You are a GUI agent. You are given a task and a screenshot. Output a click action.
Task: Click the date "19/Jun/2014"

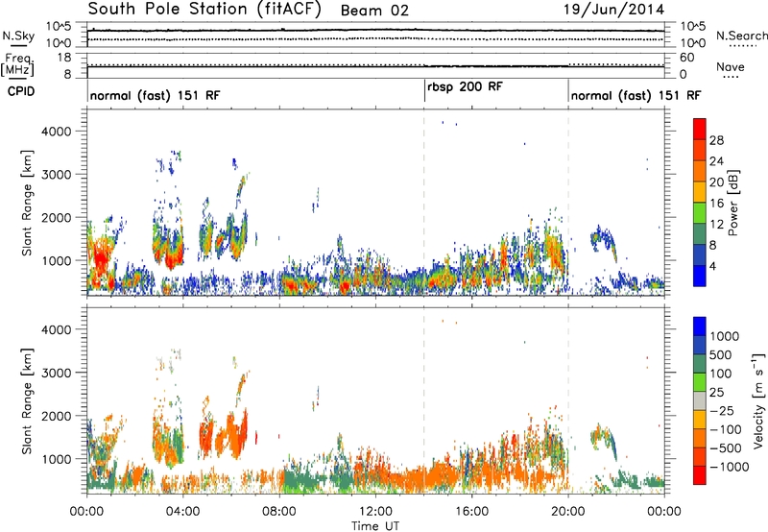coord(614,10)
